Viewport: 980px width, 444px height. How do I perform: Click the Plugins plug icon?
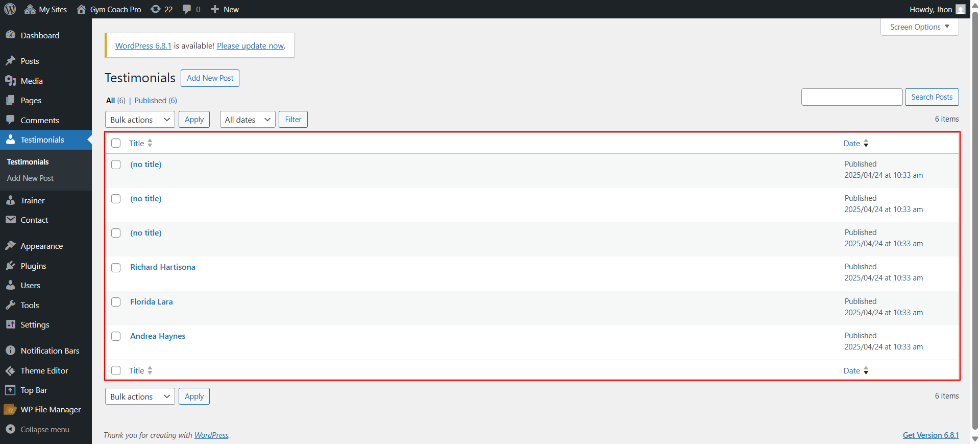pos(10,266)
